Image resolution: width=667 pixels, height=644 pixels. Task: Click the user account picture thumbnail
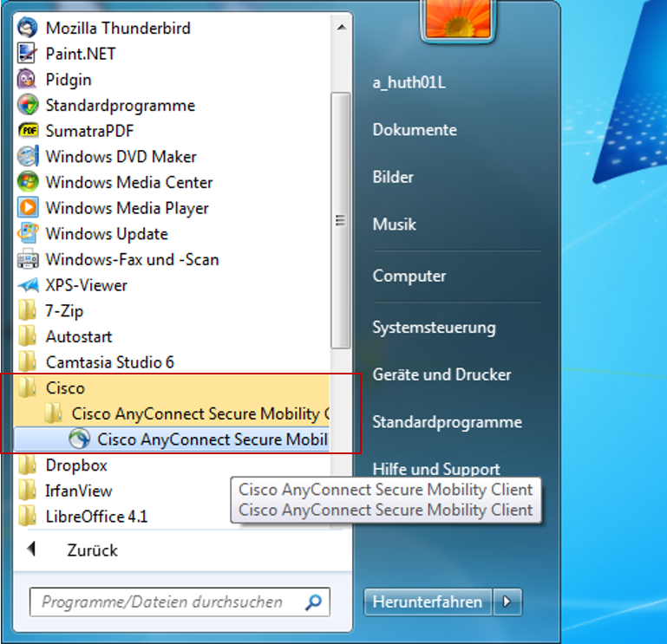[458, 19]
